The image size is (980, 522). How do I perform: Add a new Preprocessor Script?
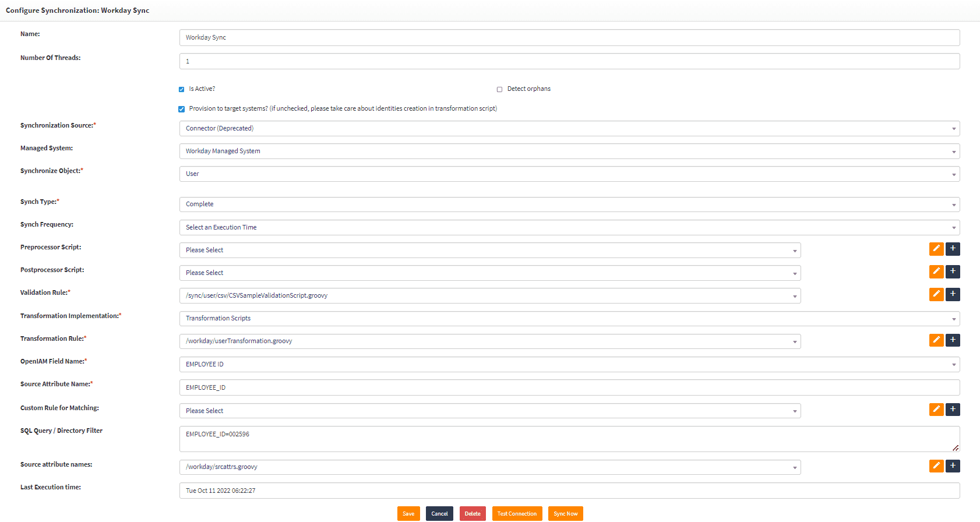pos(953,249)
